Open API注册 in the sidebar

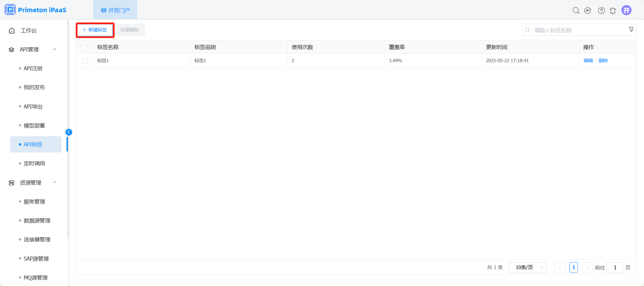[x=33, y=68]
